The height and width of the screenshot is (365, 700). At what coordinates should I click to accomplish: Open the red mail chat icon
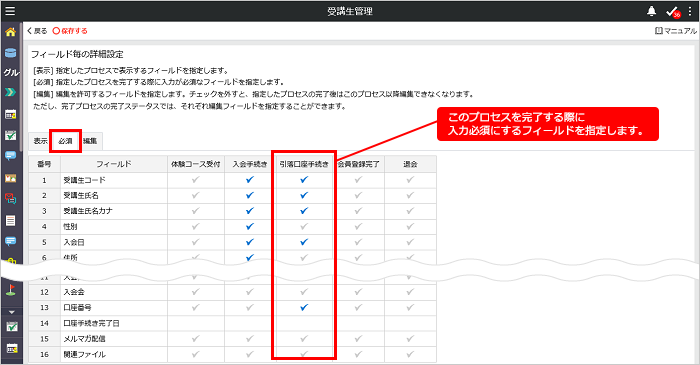click(x=10, y=199)
